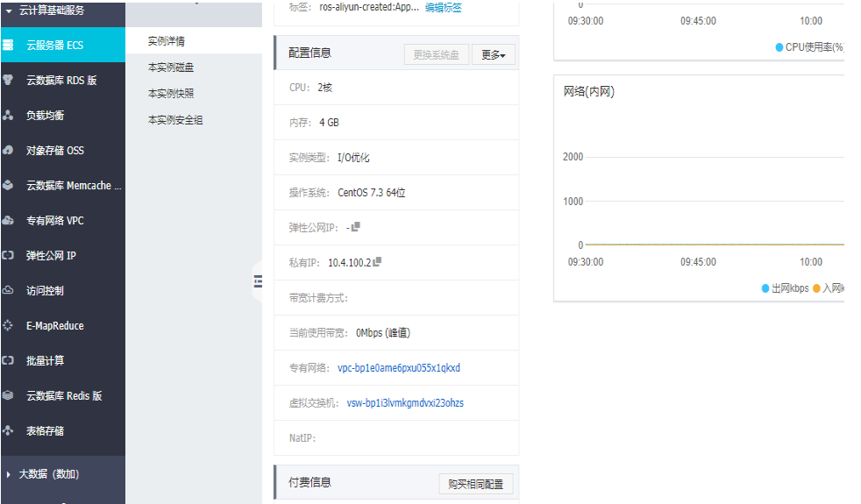Click copy icon beside elastic public IP

[356, 227]
